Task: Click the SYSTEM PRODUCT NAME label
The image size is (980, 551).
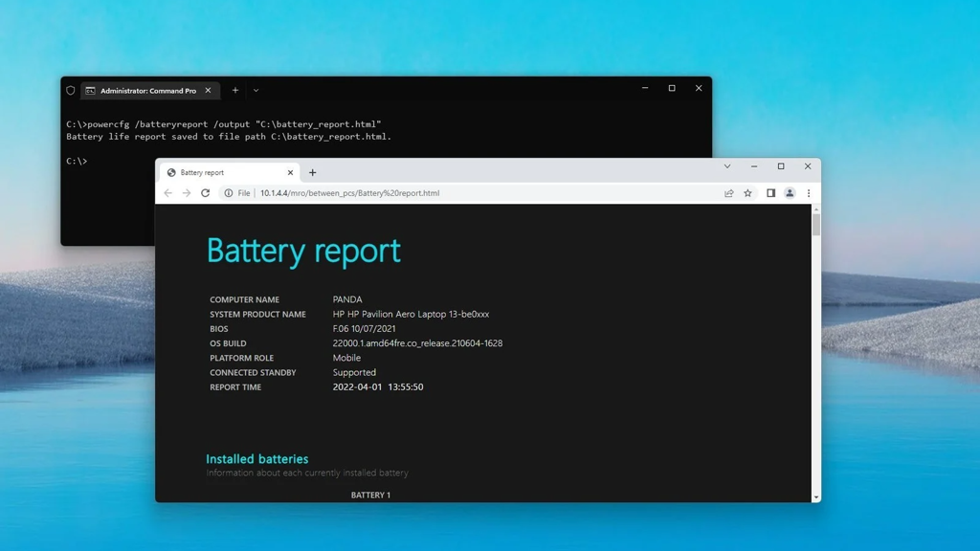Action: point(257,314)
